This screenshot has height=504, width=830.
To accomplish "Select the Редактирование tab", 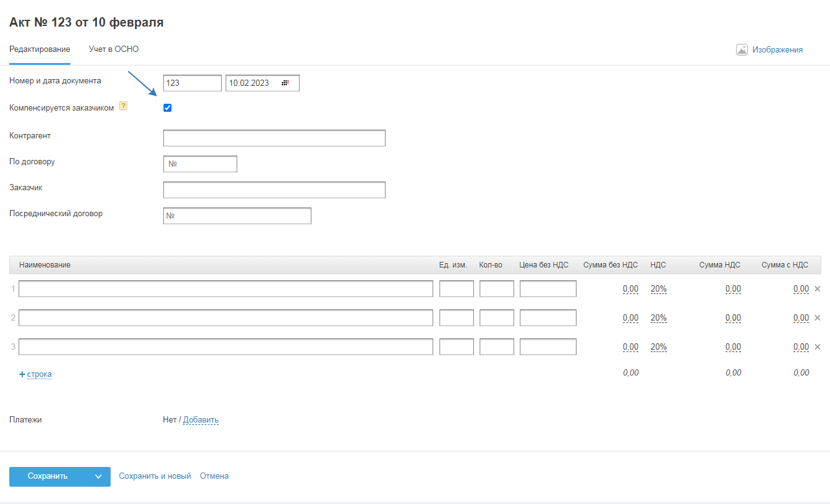I will (x=40, y=49).
